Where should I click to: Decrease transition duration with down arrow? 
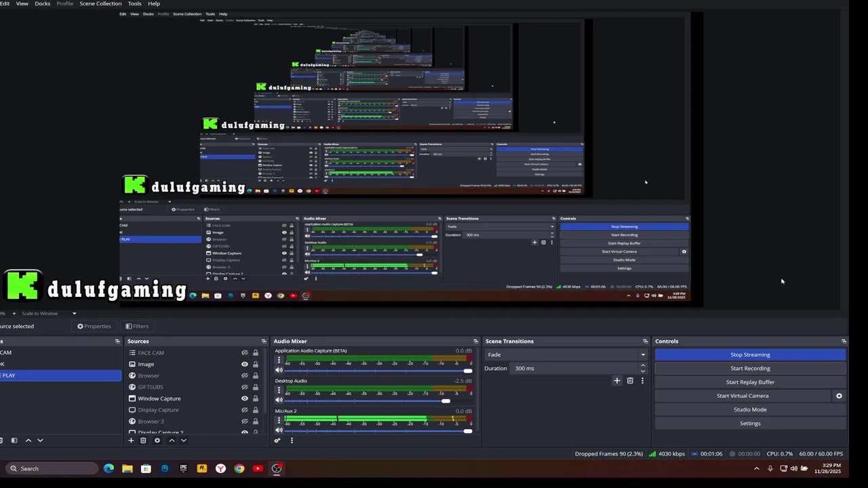pyautogui.click(x=643, y=371)
